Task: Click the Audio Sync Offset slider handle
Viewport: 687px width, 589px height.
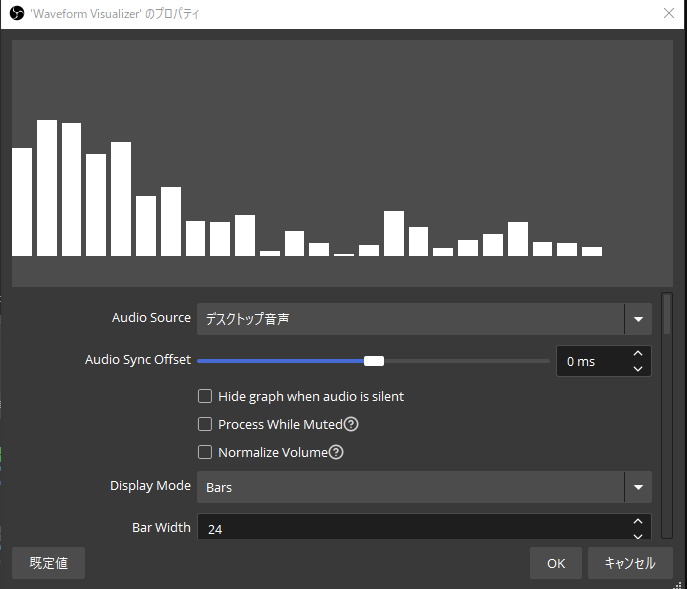Action: click(374, 361)
